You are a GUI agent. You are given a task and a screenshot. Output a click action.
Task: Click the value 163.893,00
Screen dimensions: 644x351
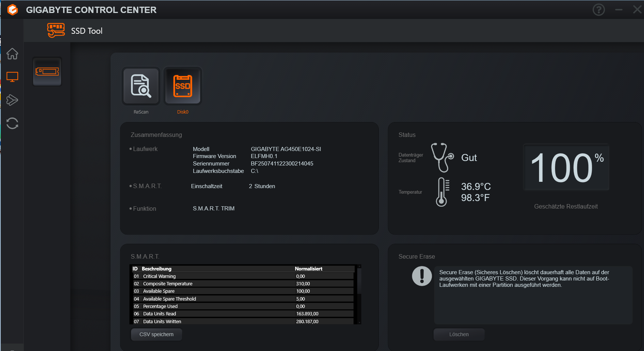(x=307, y=314)
